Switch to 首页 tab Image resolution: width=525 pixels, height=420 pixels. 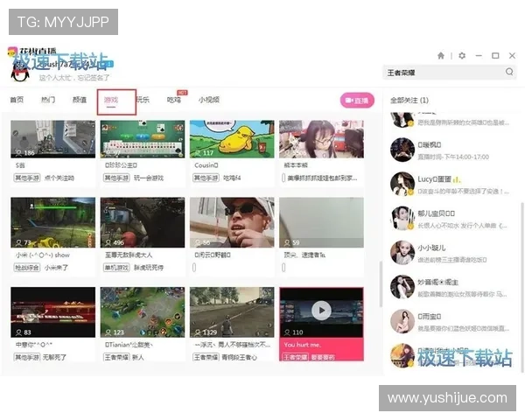[x=17, y=100]
